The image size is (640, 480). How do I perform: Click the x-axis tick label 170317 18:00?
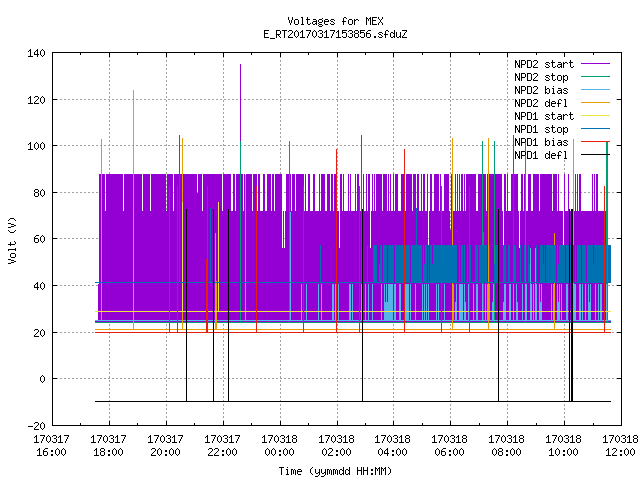(109, 446)
